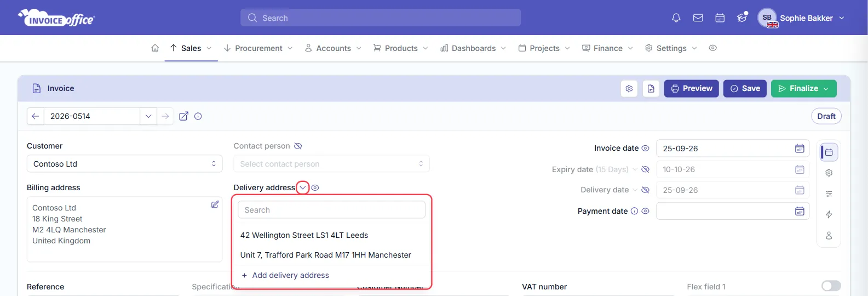Open the Accounts menu
Image resolution: width=868 pixels, height=296 pixels.
[x=333, y=48]
